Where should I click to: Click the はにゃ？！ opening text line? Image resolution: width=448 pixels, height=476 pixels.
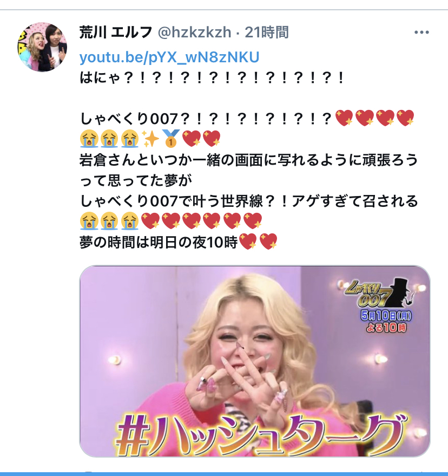(x=212, y=78)
